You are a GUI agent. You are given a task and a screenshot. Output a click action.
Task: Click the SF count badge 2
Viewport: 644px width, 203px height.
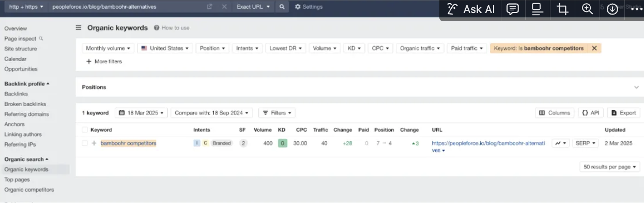[x=243, y=143]
